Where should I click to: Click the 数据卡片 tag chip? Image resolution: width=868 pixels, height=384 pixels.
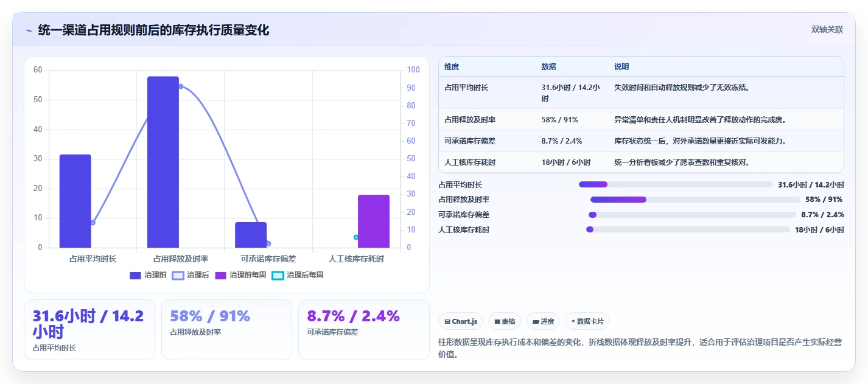tap(587, 321)
